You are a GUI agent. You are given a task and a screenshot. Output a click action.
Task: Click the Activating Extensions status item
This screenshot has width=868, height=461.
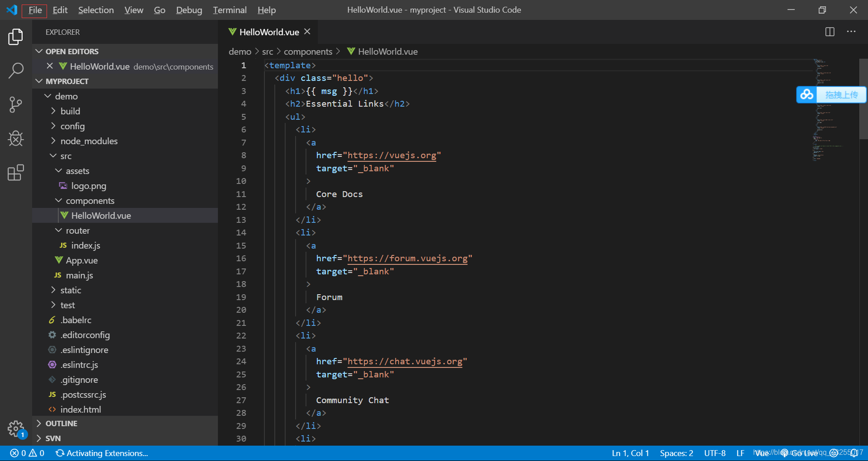click(x=102, y=453)
